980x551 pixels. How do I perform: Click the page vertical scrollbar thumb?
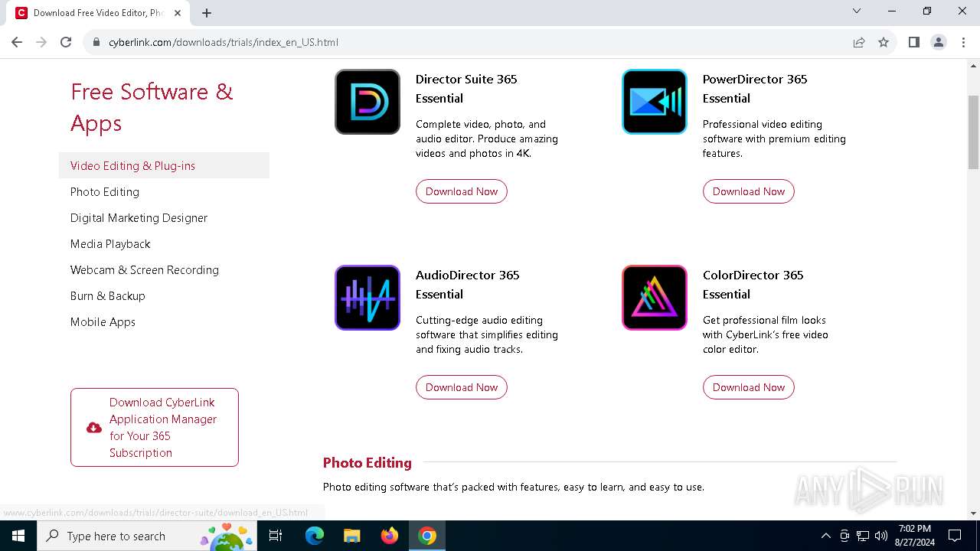(x=974, y=132)
